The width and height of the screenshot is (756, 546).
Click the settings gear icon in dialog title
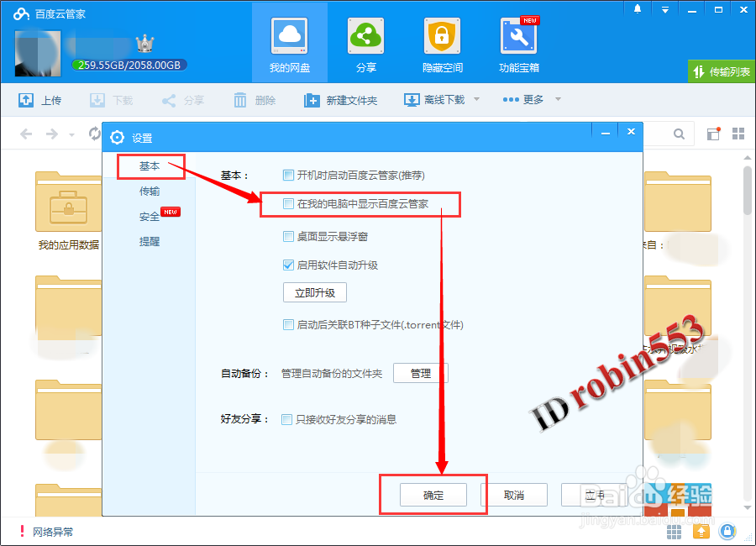click(117, 138)
